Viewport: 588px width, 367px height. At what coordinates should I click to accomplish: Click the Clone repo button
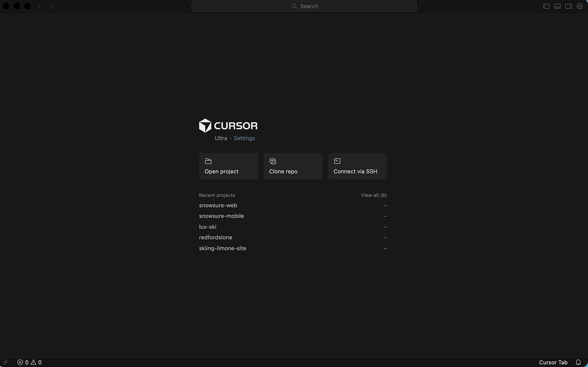293,166
